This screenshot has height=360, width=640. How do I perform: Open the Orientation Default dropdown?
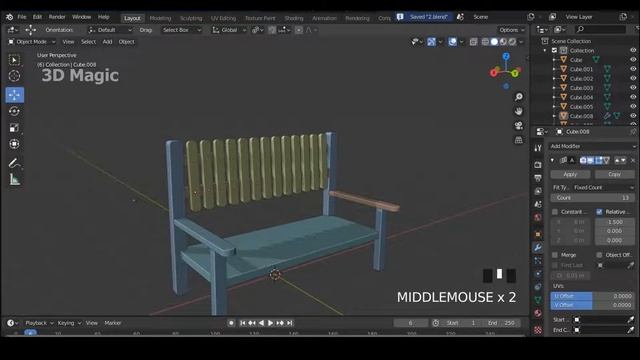point(110,30)
